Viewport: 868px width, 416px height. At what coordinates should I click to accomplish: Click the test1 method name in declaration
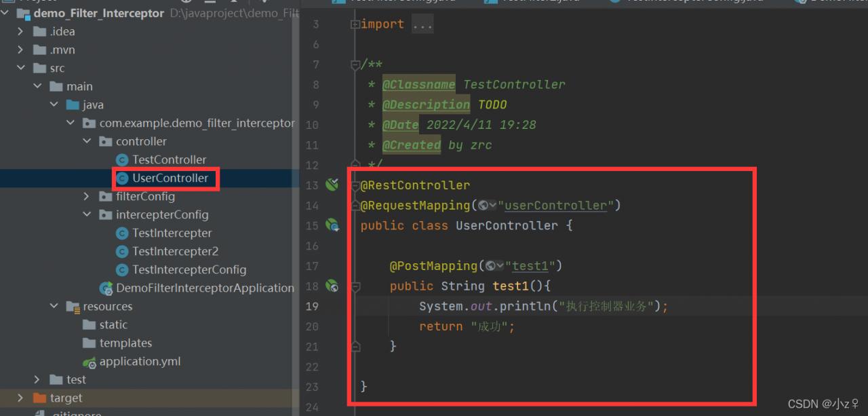click(511, 286)
